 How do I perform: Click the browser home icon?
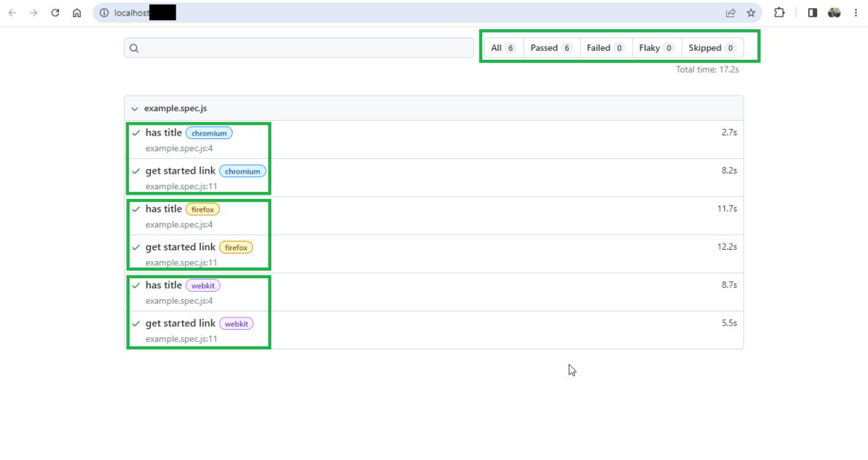(77, 13)
